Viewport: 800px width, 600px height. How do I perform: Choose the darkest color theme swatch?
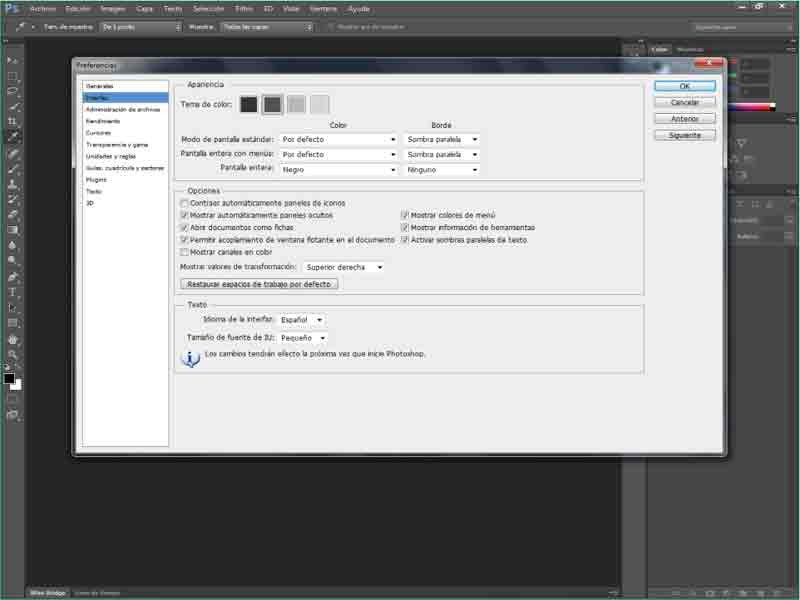[x=248, y=104]
